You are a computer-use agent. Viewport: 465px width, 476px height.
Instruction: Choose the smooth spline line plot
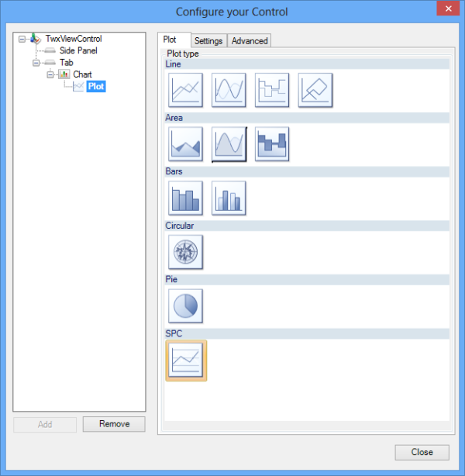pyautogui.click(x=229, y=90)
